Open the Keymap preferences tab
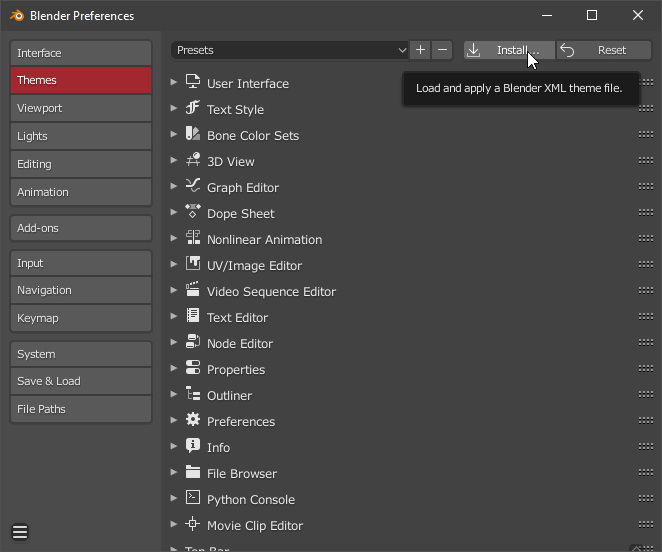The width and height of the screenshot is (662, 552). point(80,318)
